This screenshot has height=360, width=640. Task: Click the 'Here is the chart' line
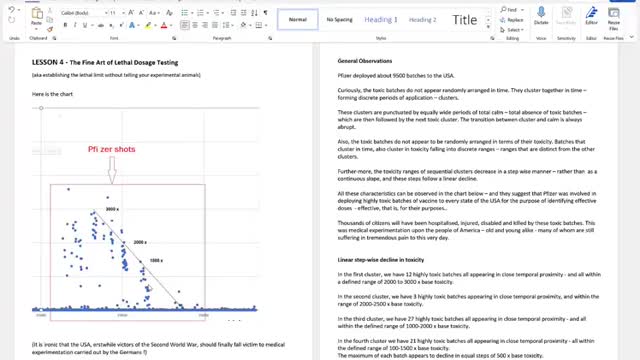(52, 94)
